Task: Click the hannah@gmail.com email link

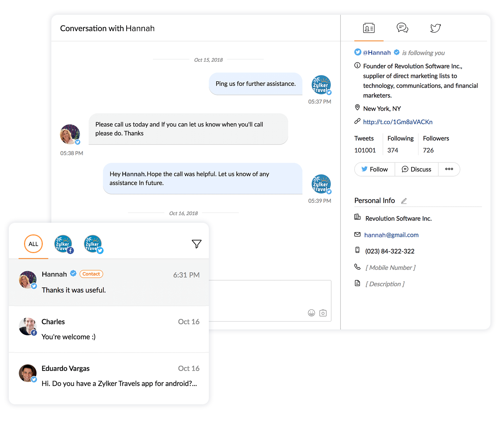Action: tap(391, 235)
